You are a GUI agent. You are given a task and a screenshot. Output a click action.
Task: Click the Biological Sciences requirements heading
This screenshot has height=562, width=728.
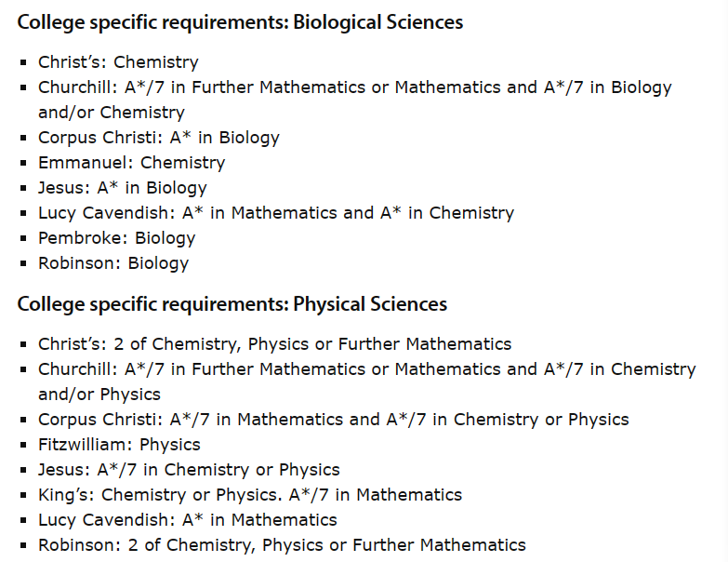[x=240, y=22]
